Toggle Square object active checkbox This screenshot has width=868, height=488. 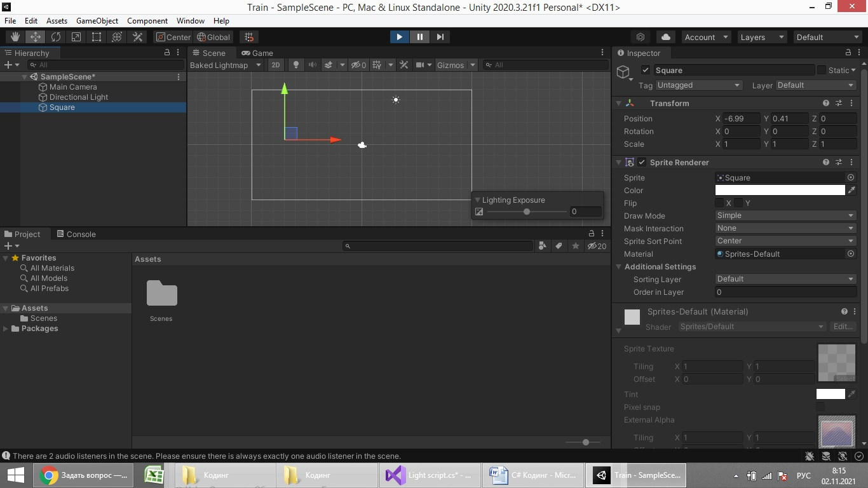[646, 70]
